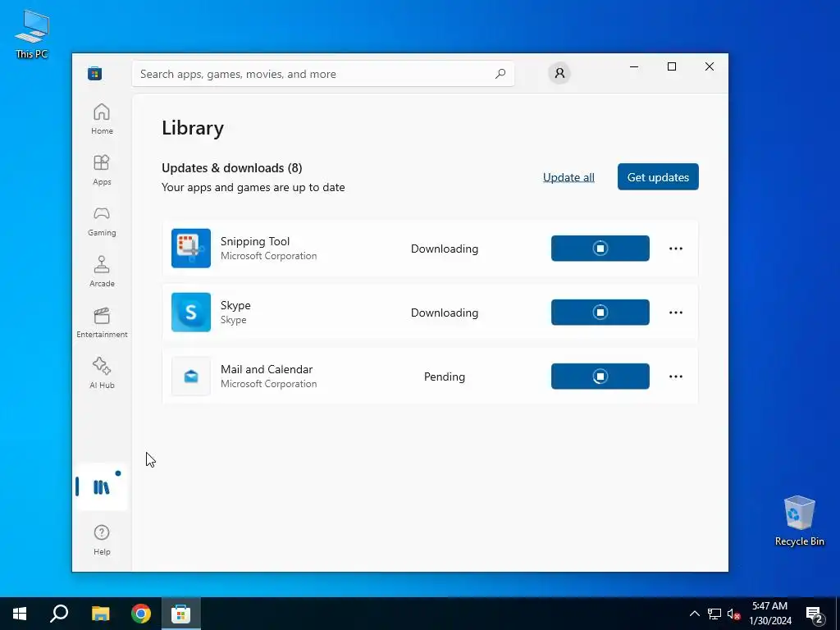Open the clock showing 5:47 AM

click(x=769, y=614)
